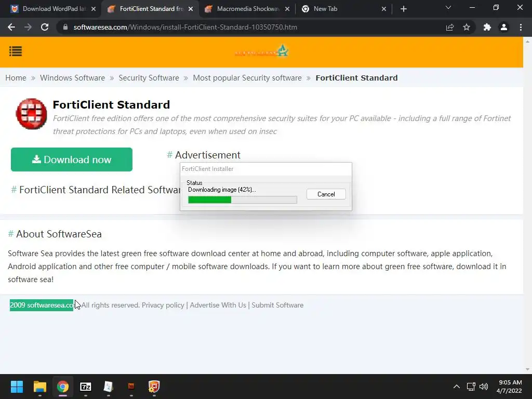Screen dimensions: 532x399
Task: Click the document installer icon in taskbar
Action: point(108,387)
